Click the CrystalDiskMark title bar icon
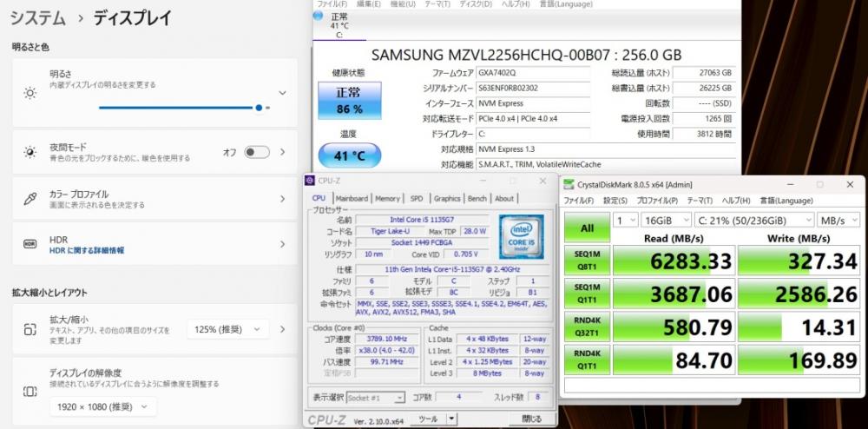 click(x=568, y=184)
